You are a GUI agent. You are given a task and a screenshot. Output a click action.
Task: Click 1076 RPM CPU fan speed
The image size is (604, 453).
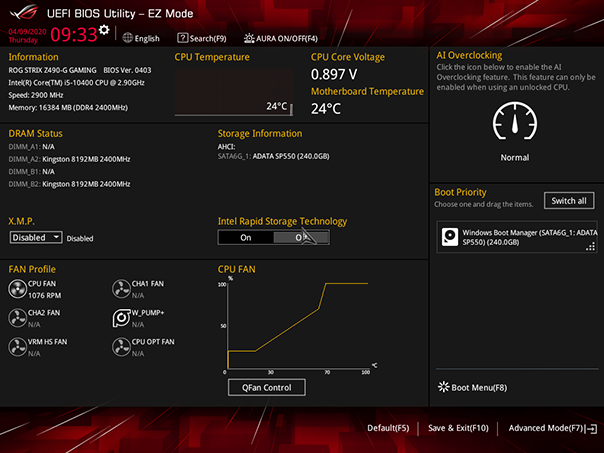click(44, 295)
